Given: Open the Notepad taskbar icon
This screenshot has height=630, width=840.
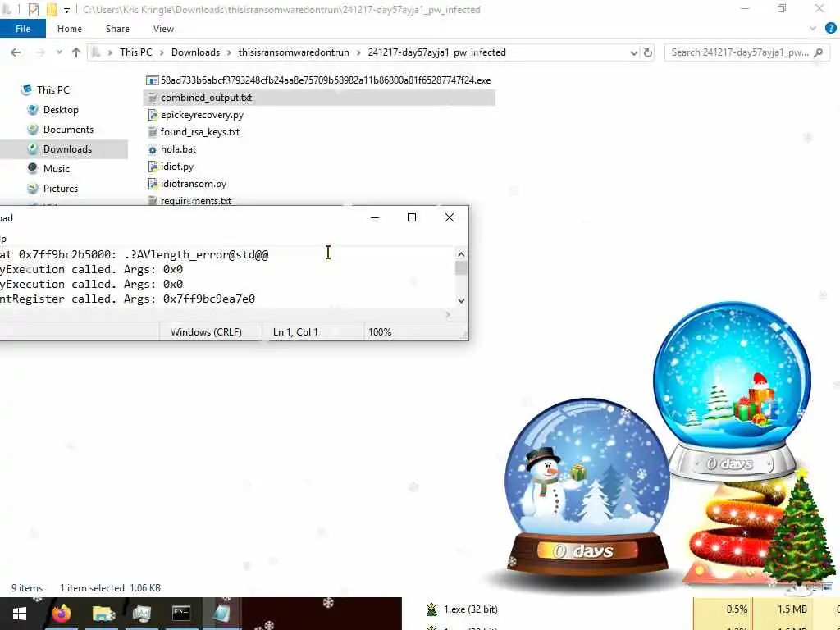Looking at the screenshot, I should coord(221,613).
